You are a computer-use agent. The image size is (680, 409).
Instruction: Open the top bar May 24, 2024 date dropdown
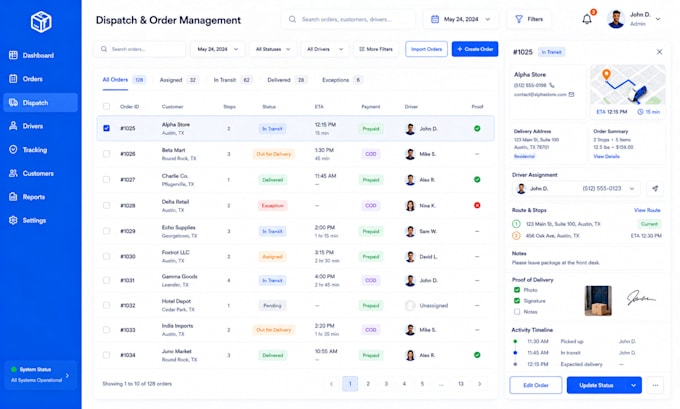(461, 19)
